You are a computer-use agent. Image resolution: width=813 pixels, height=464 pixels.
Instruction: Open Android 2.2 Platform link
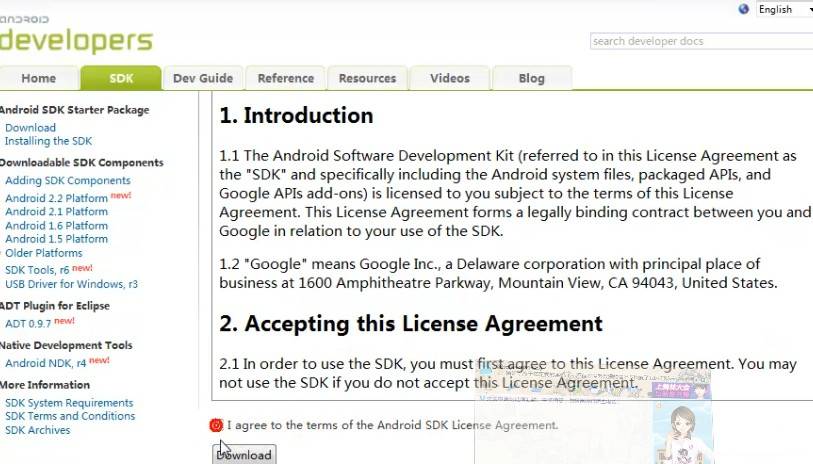[57, 198]
